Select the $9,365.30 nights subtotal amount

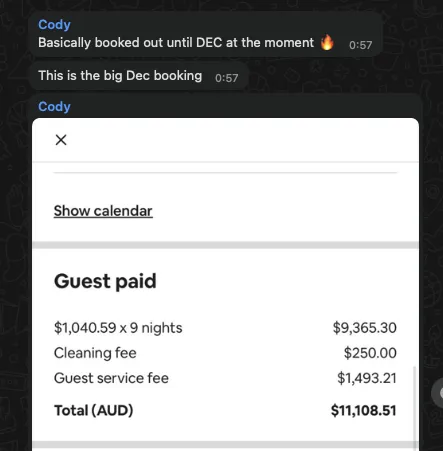point(365,328)
